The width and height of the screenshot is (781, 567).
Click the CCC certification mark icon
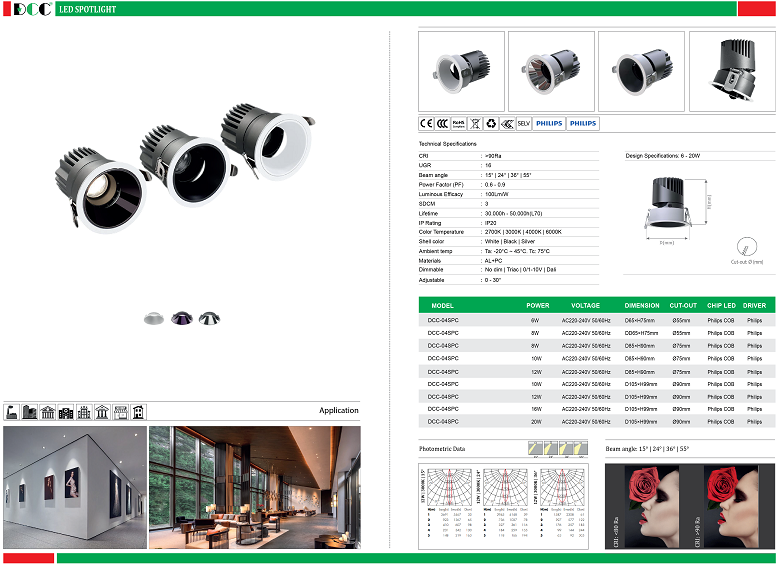click(442, 124)
